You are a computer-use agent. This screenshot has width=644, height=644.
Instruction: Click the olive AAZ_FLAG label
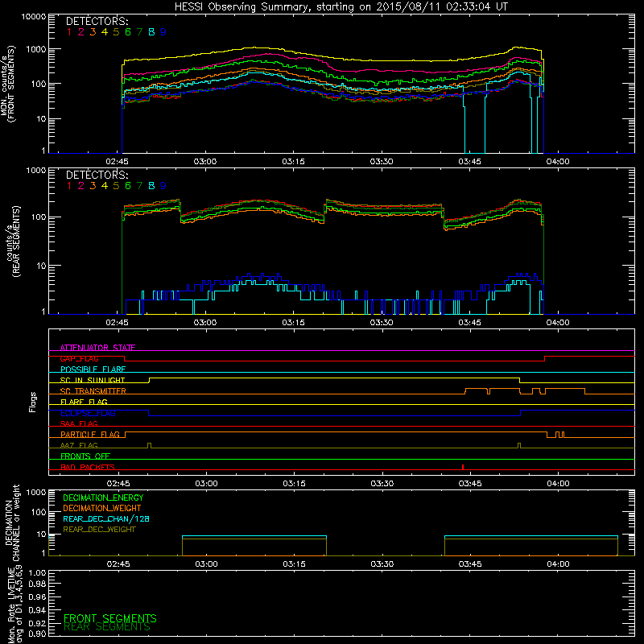click(x=79, y=445)
